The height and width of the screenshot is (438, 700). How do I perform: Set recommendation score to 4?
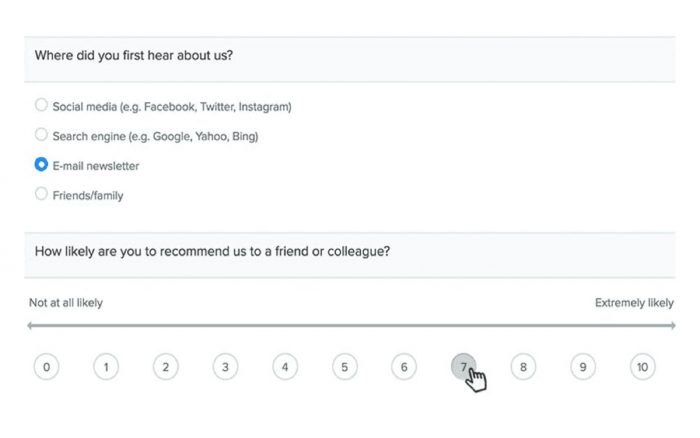(x=285, y=367)
